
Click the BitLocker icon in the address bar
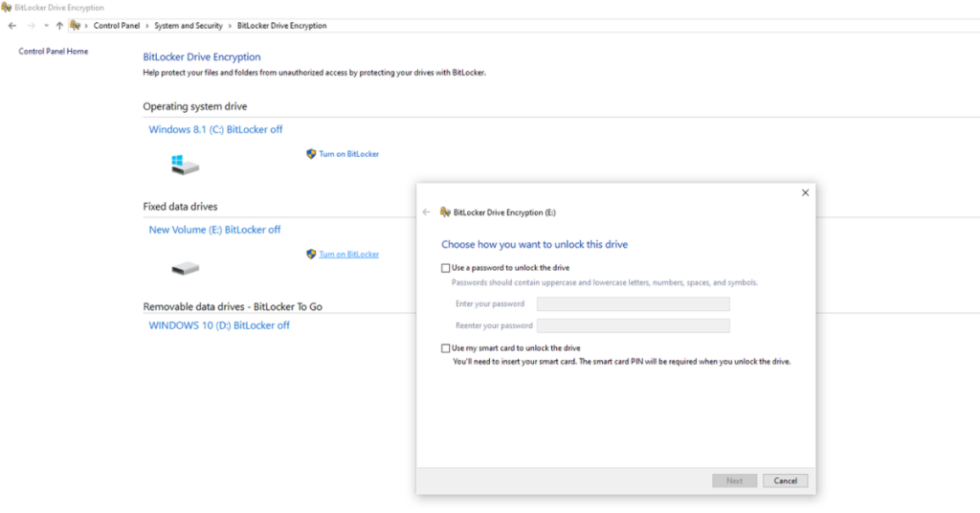76,25
